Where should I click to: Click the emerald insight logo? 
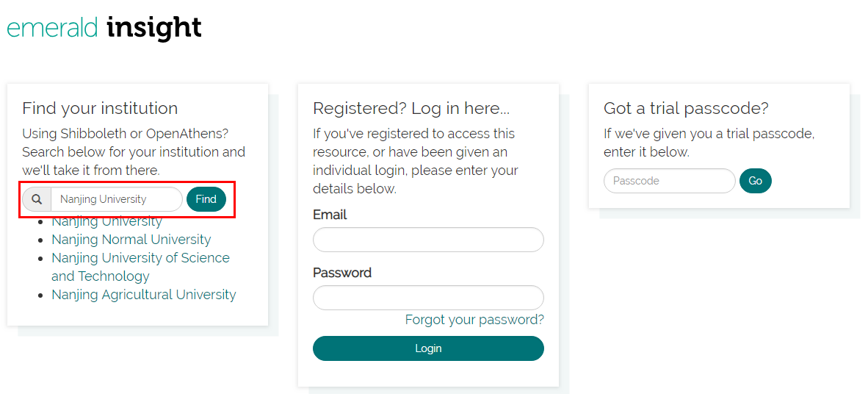(104, 28)
